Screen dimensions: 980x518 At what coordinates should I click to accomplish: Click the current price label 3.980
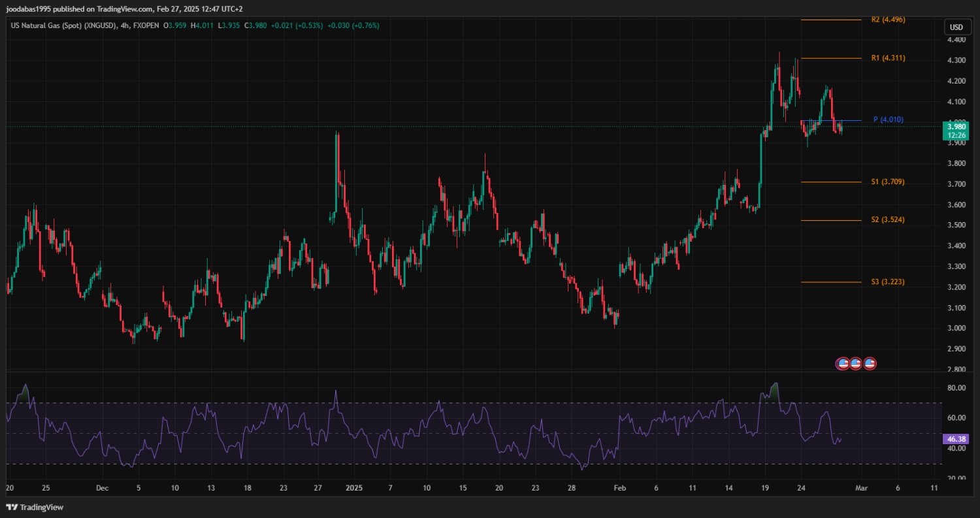coord(955,126)
